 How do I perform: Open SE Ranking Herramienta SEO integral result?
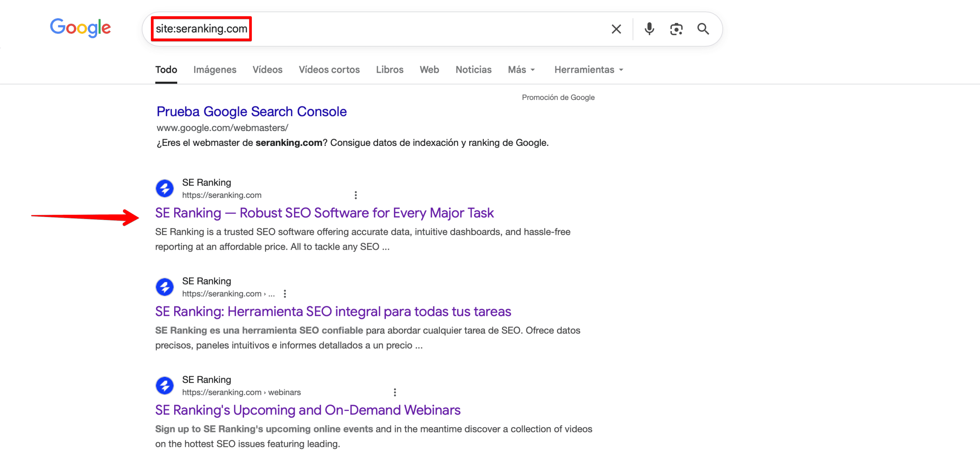pyautogui.click(x=333, y=311)
